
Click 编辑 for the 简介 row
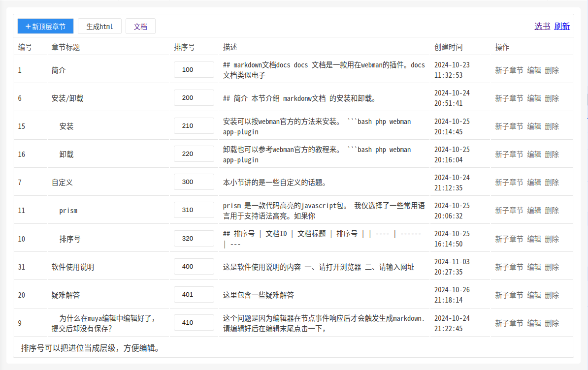[x=534, y=70]
